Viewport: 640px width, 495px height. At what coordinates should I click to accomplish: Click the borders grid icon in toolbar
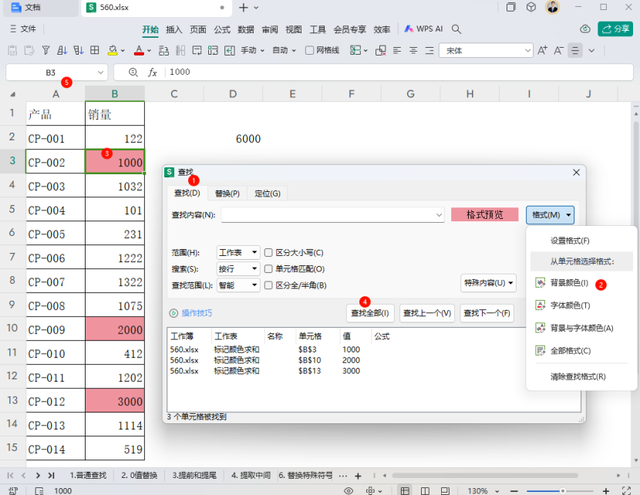95,50
